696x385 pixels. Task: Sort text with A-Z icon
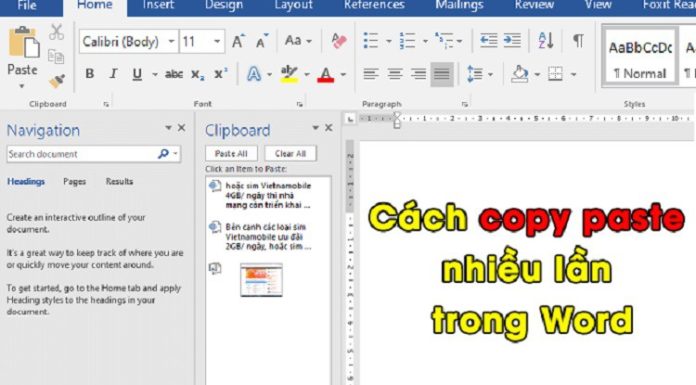pyautogui.click(x=546, y=41)
